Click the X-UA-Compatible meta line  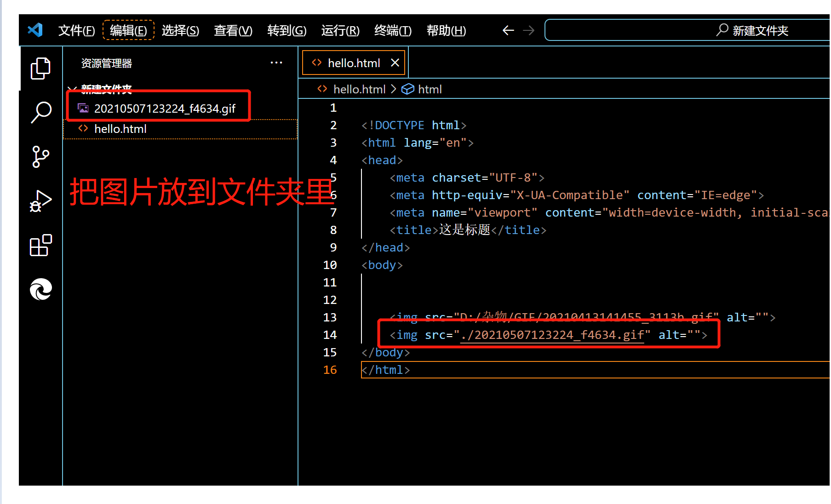[x=577, y=195]
